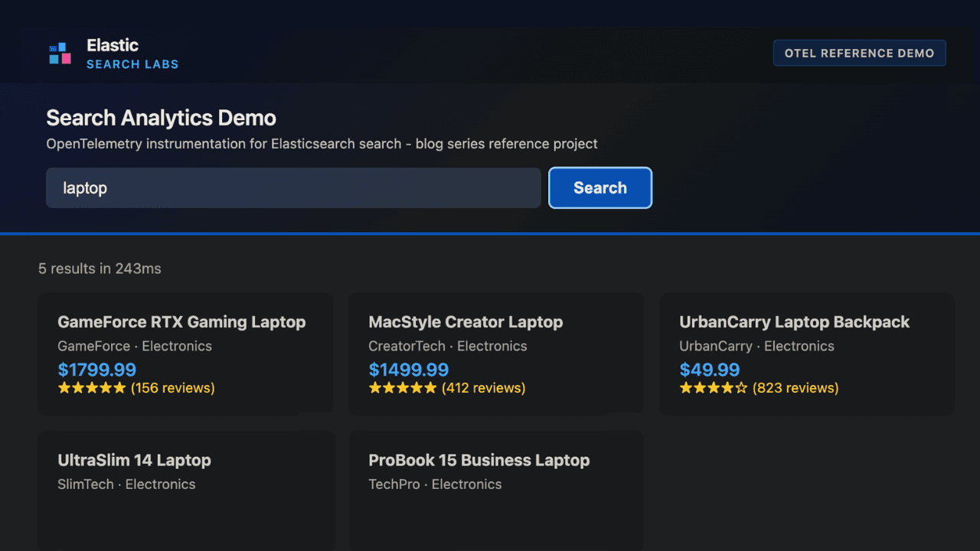Click the star rating beside 412 reviews
The height and width of the screenshot is (551, 980).
(403, 388)
